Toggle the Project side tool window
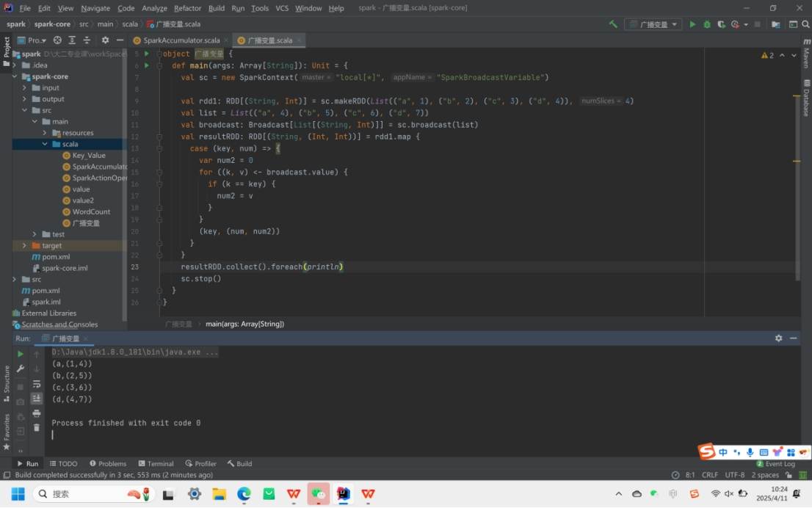This screenshot has height=508, width=812. (6, 51)
